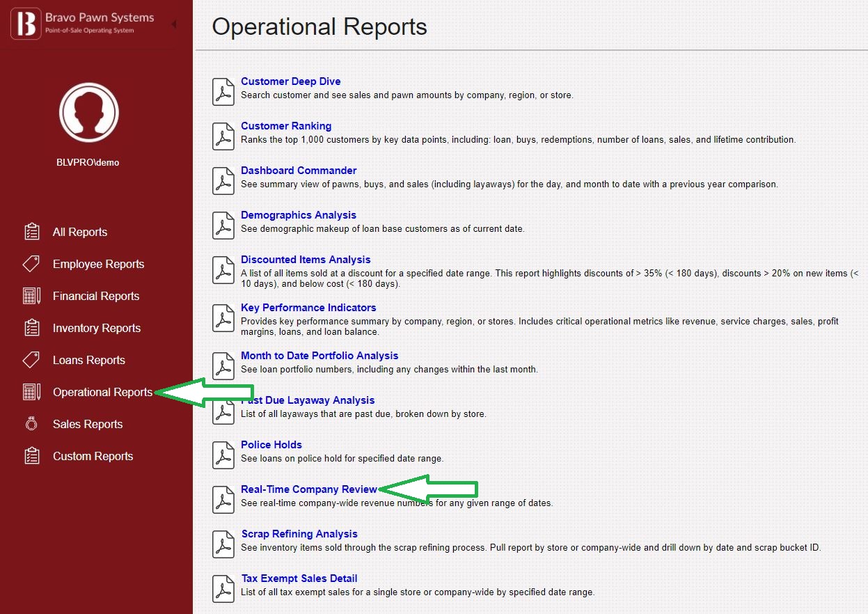Open the Customer Deep Dive report link
Image resolution: width=868 pixels, height=614 pixels.
tap(291, 81)
